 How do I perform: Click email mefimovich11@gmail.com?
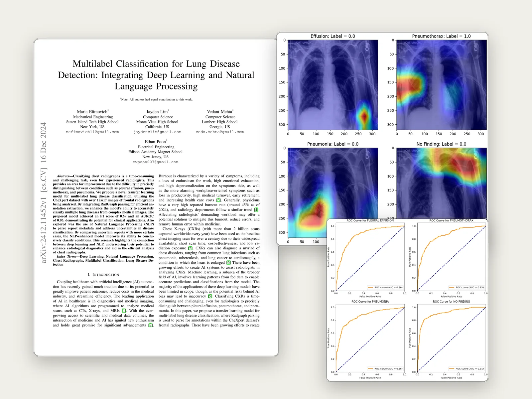tap(92, 132)
